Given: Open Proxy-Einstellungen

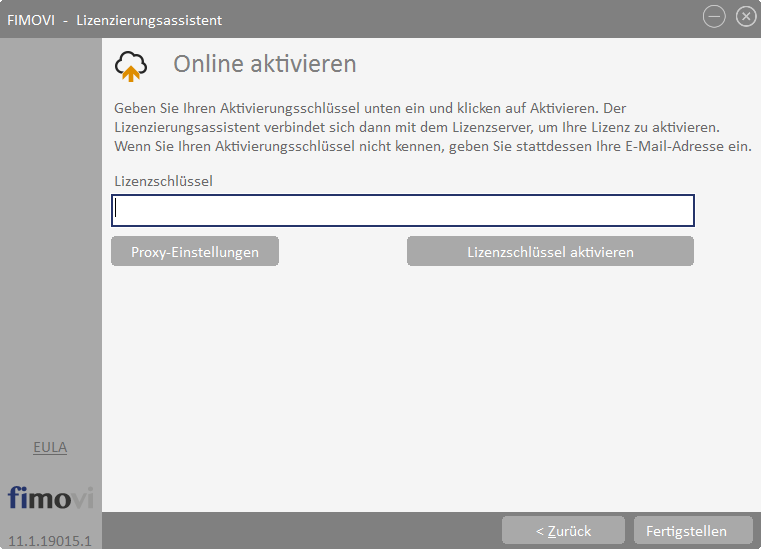Looking at the screenshot, I should (195, 252).
